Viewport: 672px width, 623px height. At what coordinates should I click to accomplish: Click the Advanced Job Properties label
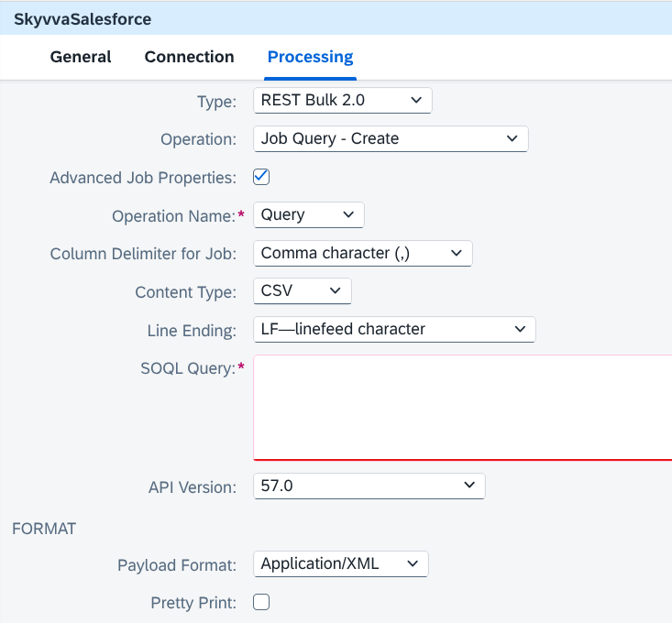point(143,178)
